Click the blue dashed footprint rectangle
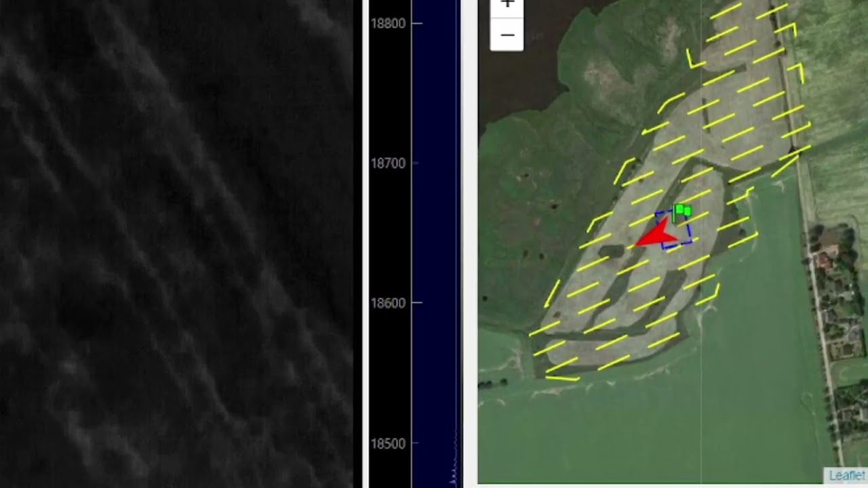 pos(673,230)
